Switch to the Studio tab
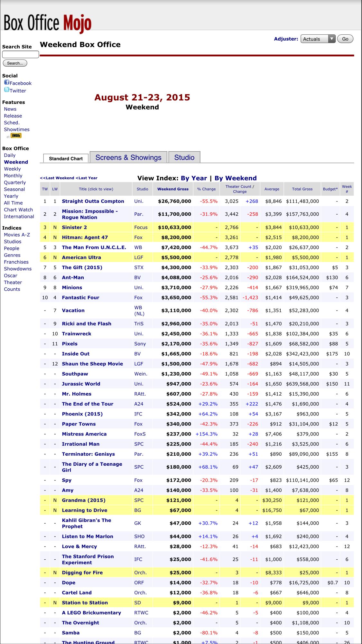The height and width of the screenshot is (644, 362). [184, 157]
